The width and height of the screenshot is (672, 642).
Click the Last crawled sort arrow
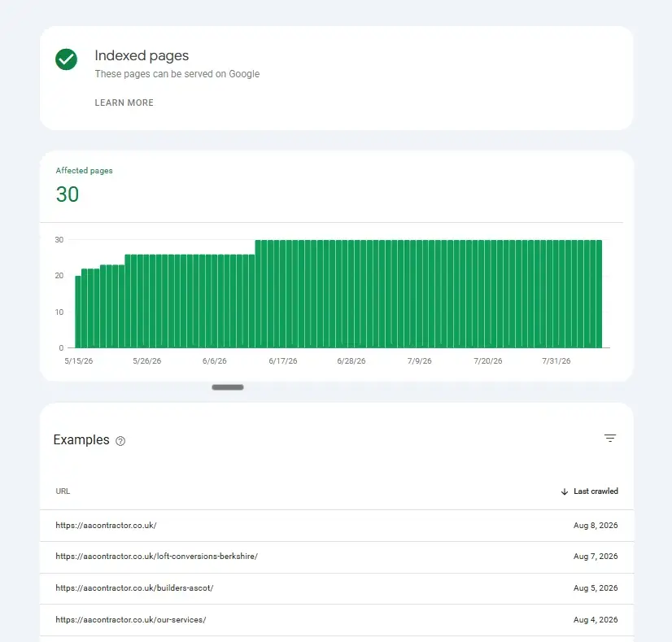point(565,491)
